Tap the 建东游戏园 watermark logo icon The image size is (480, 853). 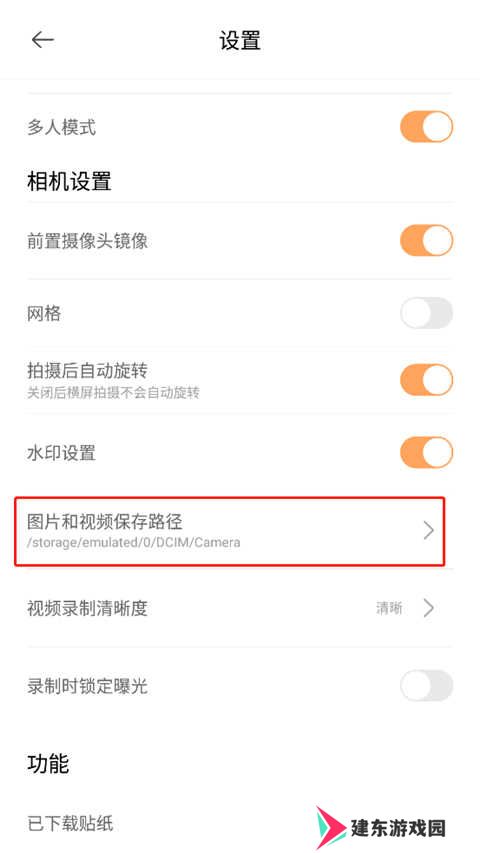[x=331, y=828]
